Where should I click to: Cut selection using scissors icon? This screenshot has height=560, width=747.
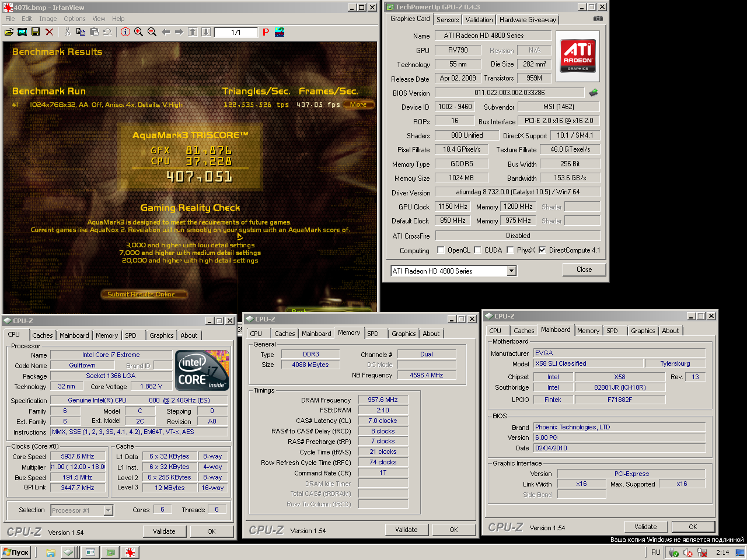coord(68,32)
